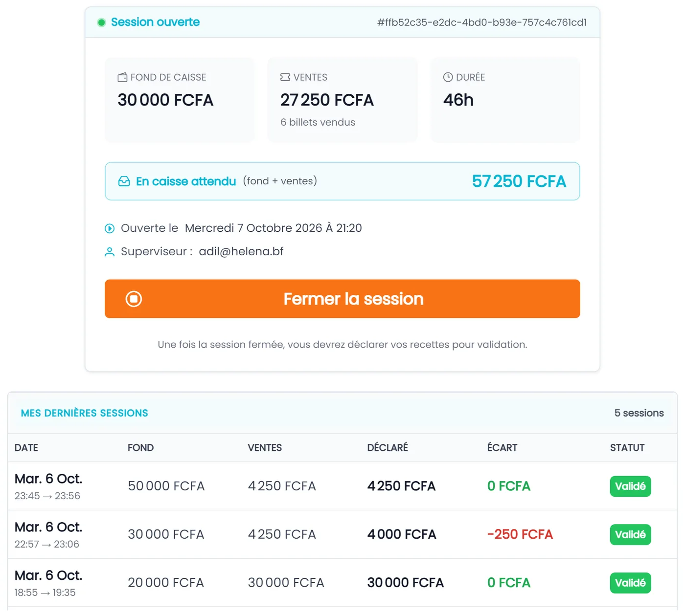The width and height of the screenshot is (685, 616).
Task: Click the 57 250 FCFA expected cash total
Action: coord(519,181)
